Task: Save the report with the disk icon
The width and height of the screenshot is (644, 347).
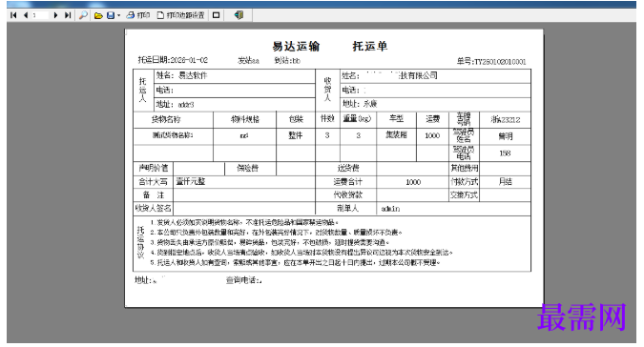Action: [x=111, y=15]
